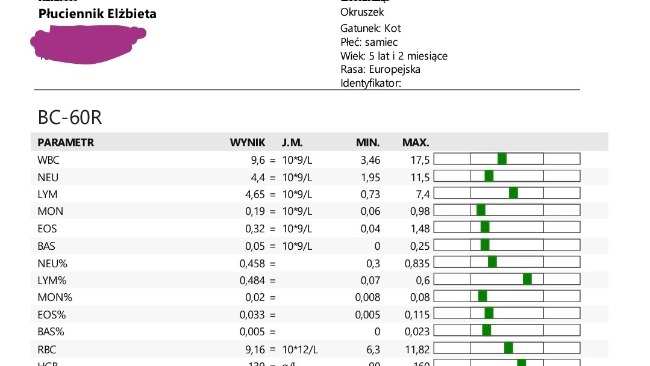Image resolution: width=650 pixels, height=366 pixels.
Task: Click the MIN. column header
Action: pos(368,142)
